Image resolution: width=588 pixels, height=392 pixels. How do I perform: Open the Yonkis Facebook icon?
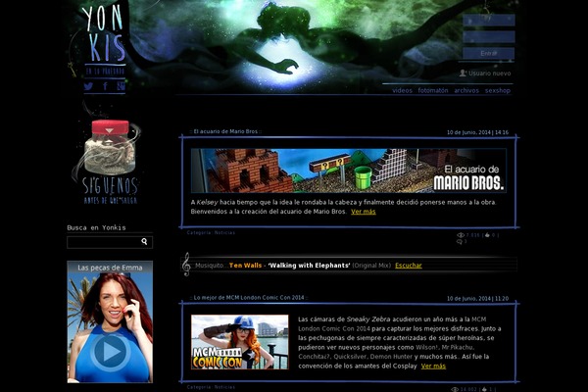(x=105, y=86)
